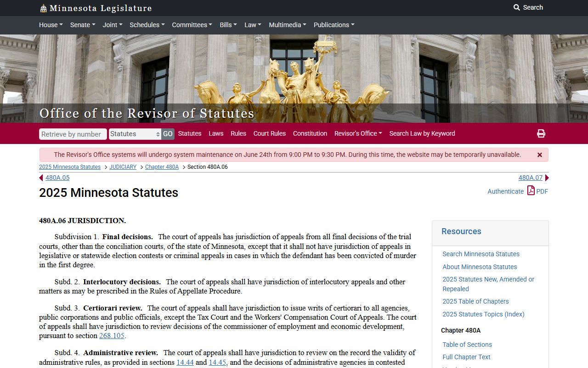
Task: Dismiss the maintenance notice with X
Action: 540,155
